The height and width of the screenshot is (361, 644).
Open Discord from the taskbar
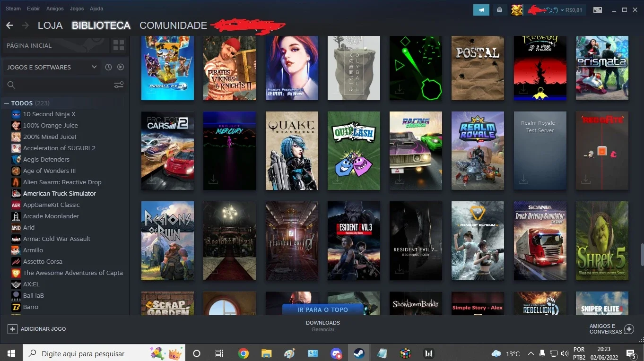(336, 353)
